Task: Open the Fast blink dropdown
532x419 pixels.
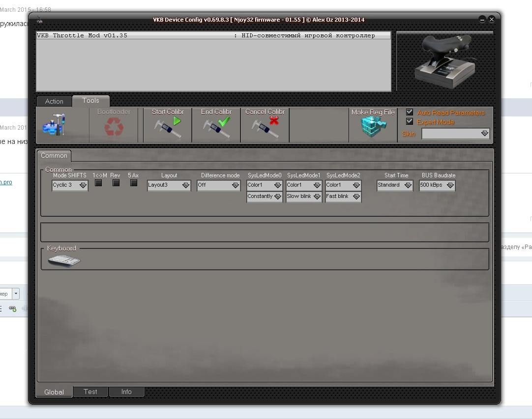Action: (343, 196)
